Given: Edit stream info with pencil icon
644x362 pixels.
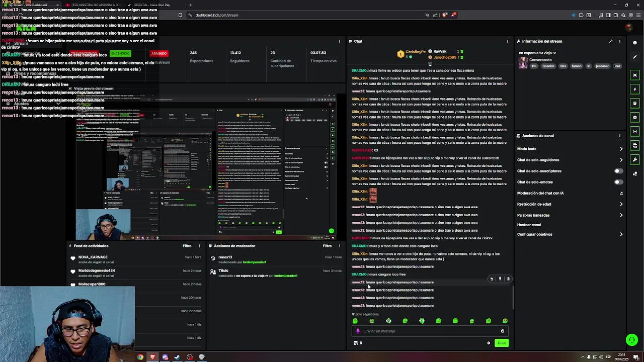Looking at the screenshot, I should pyautogui.click(x=611, y=41).
